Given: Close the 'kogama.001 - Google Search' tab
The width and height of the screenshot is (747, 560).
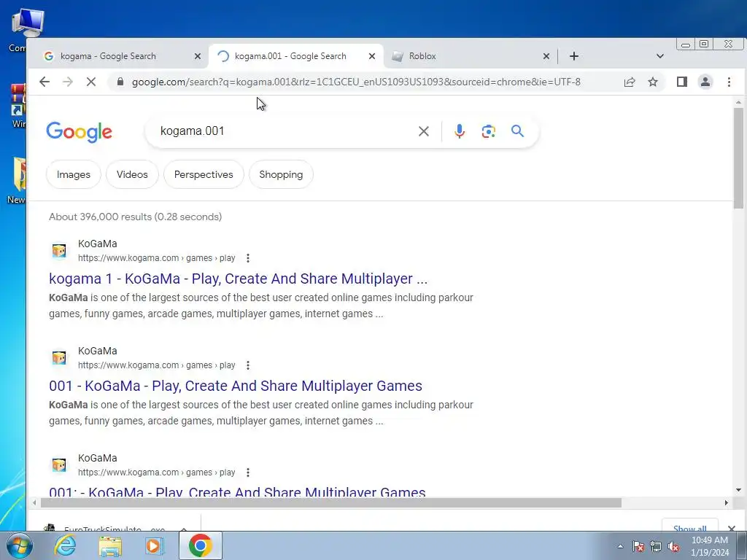Looking at the screenshot, I should (372, 56).
